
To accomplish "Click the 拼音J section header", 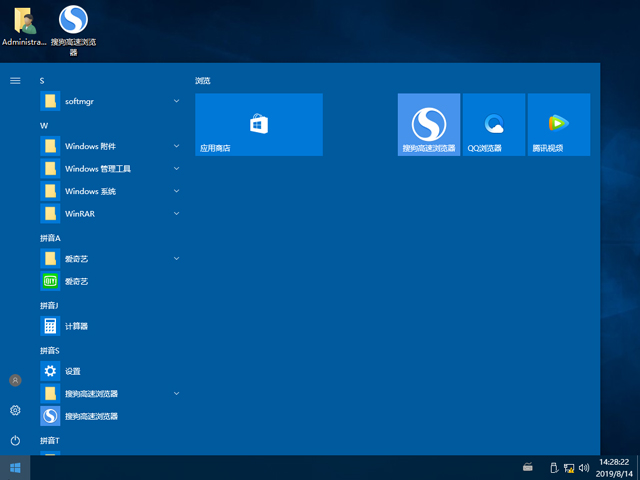I will (49, 305).
